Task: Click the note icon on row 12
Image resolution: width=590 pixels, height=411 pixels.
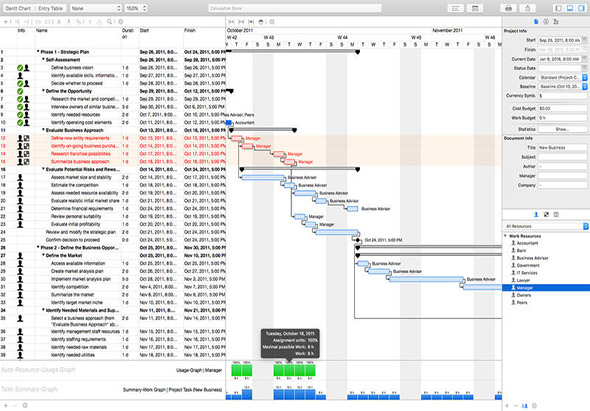Action: [27, 138]
